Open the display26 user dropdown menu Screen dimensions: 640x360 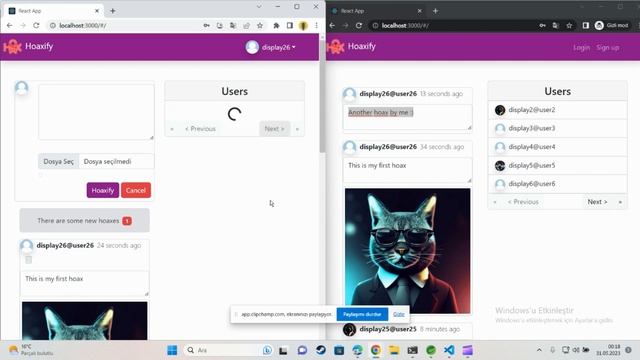click(x=271, y=47)
